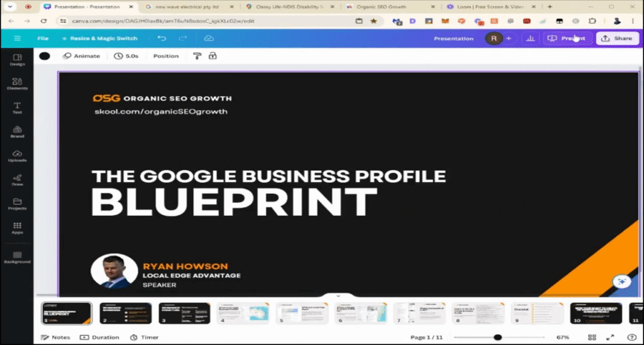Start presenting with the Present button
644x345 pixels.
pyautogui.click(x=568, y=38)
